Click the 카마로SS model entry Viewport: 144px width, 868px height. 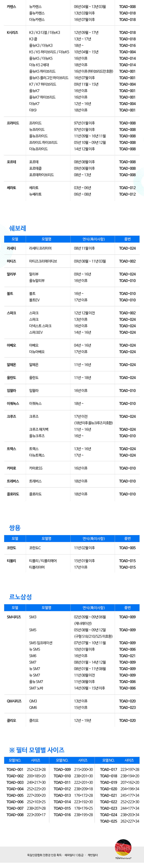(x=36, y=468)
